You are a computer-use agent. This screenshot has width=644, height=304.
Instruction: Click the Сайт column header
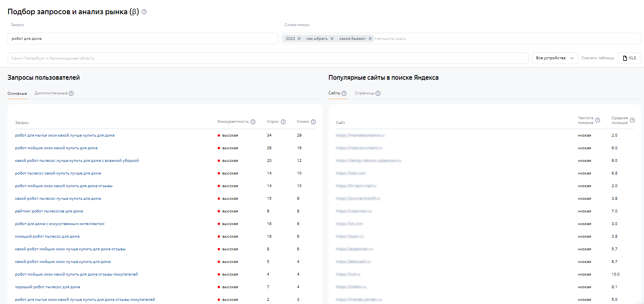pyautogui.click(x=340, y=123)
